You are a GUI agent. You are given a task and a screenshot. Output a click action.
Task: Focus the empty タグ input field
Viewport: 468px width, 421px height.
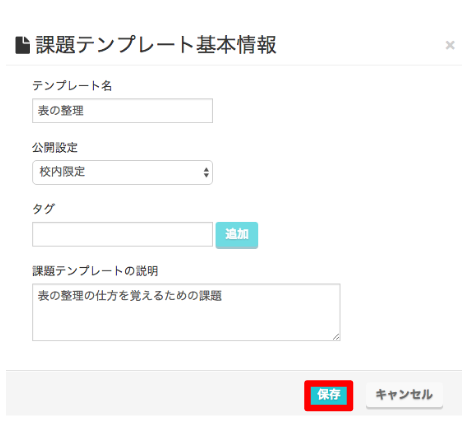(122, 234)
